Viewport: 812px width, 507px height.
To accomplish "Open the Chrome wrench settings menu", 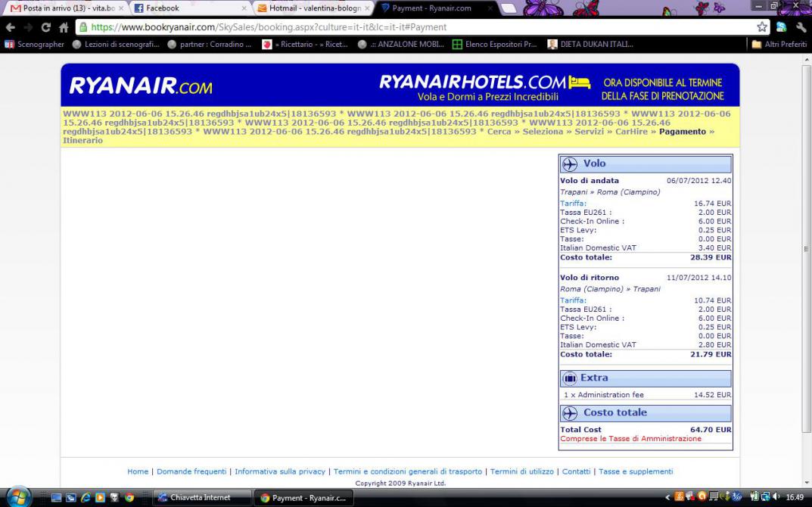I will [x=801, y=27].
